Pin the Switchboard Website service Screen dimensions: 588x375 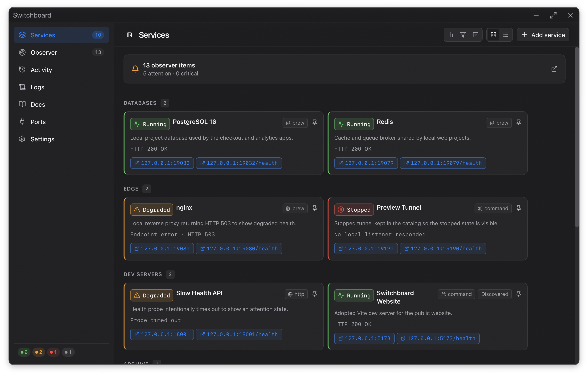point(518,294)
